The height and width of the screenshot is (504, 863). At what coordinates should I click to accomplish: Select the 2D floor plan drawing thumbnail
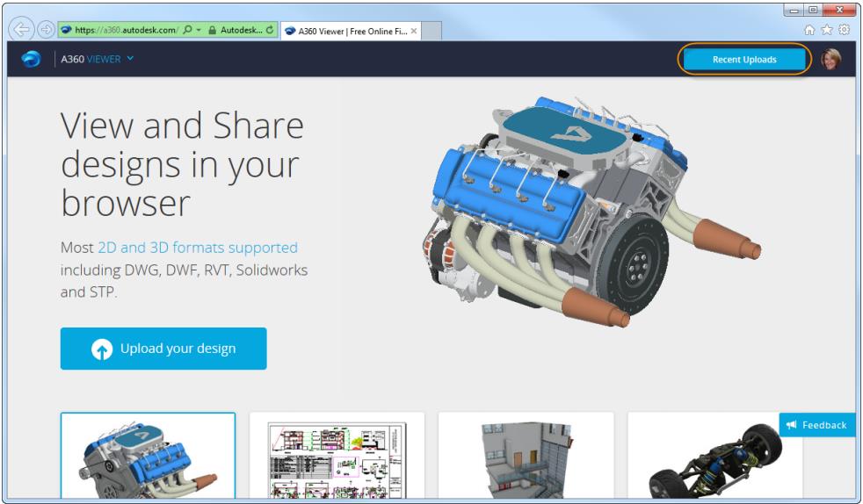[x=337, y=456]
